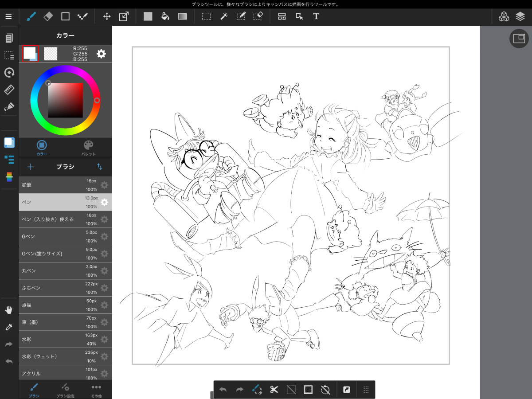Pick a color in saturation square

65,100
